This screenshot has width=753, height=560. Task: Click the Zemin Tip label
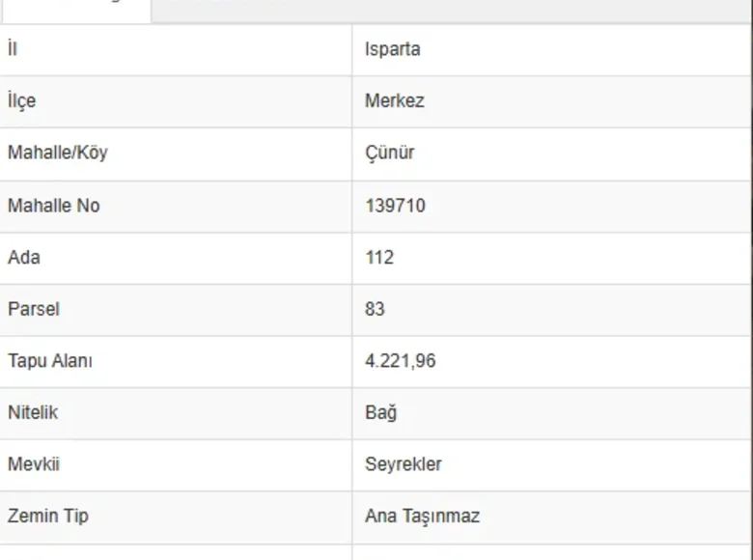pos(47,516)
